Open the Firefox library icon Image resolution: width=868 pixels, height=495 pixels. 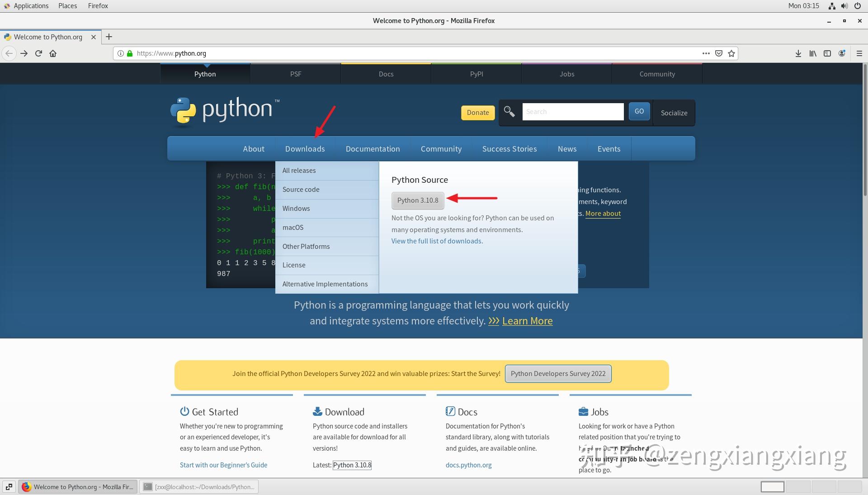(x=813, y=53)
